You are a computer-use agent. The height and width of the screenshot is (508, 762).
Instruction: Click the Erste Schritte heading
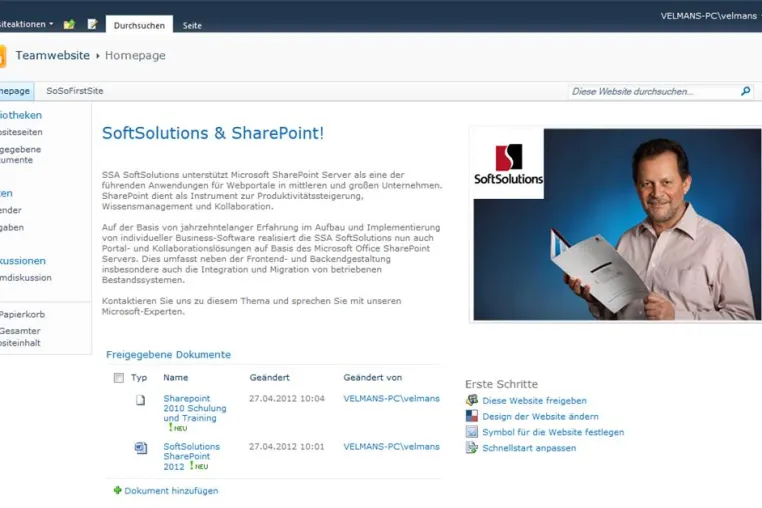[501, 384]
